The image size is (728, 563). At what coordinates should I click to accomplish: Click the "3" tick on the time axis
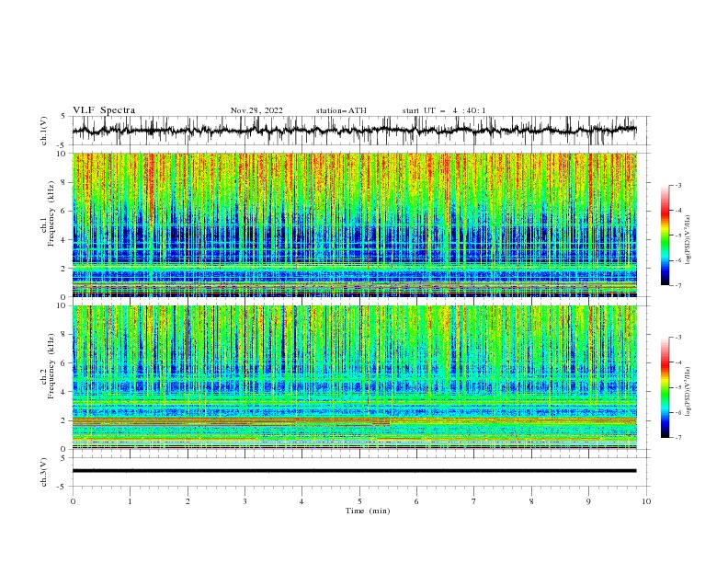tap(245, 501)
